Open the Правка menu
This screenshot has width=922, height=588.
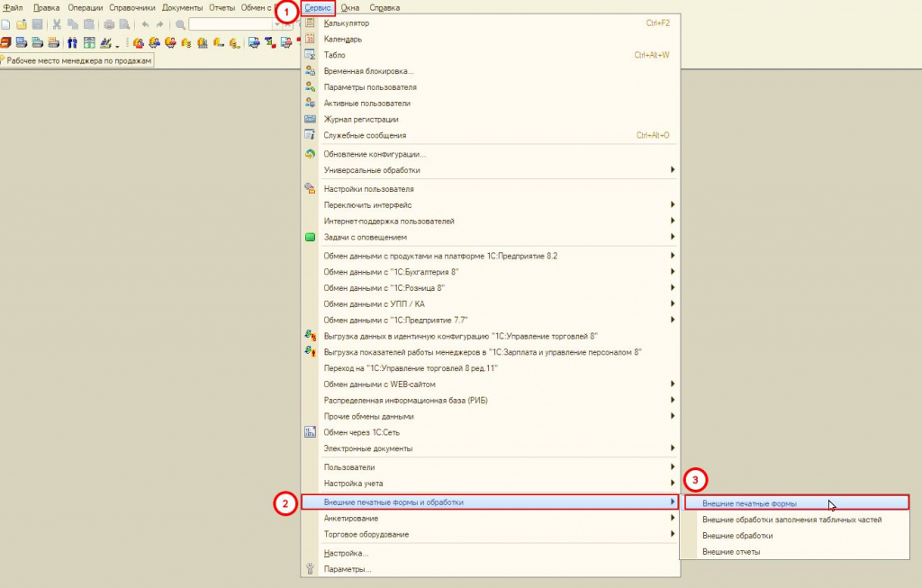pyautogui.click(x=47, y=7)
